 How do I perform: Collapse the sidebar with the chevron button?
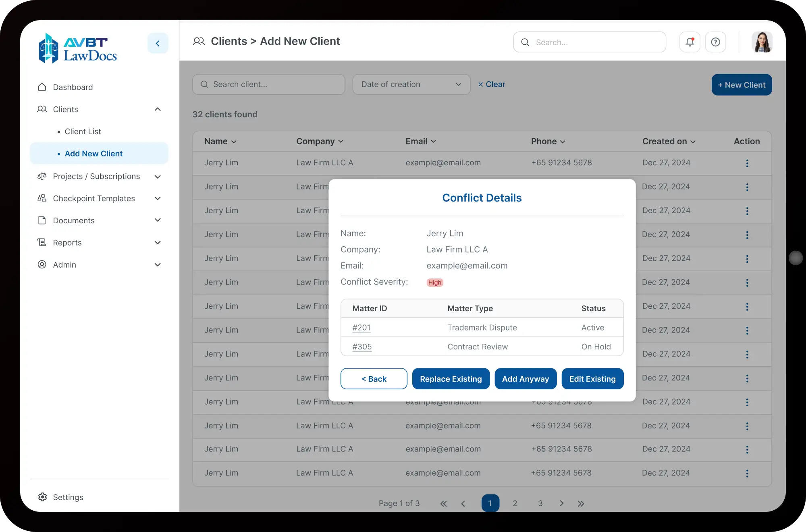pos(158,43)
